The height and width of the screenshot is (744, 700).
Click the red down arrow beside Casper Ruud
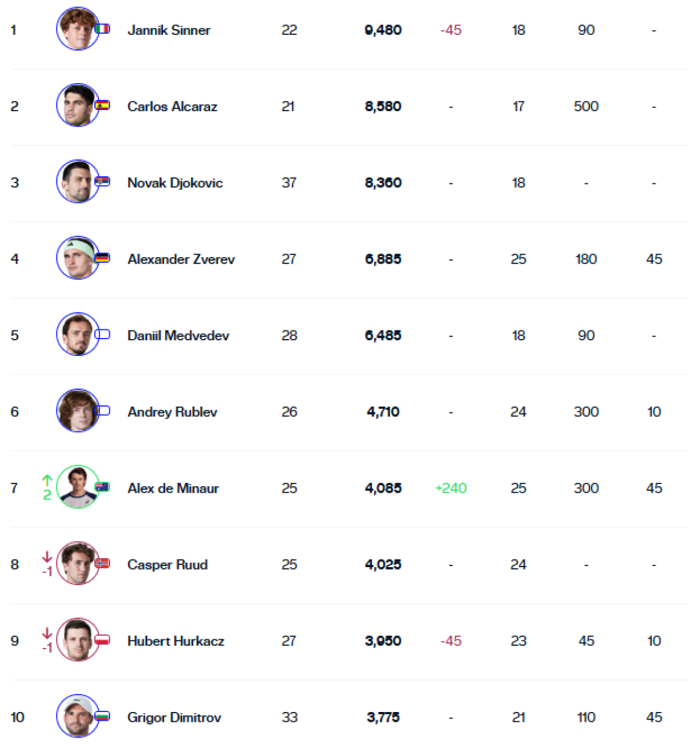[x=47, y=557]
